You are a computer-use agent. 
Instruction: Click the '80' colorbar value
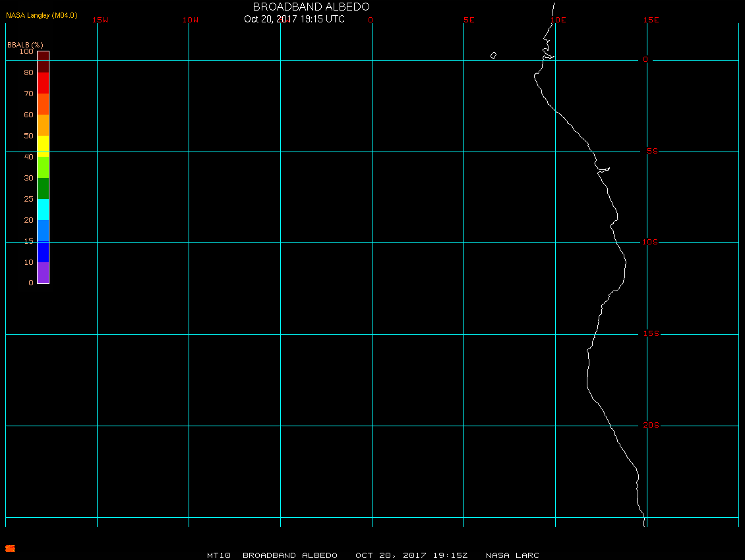(29, 72)
